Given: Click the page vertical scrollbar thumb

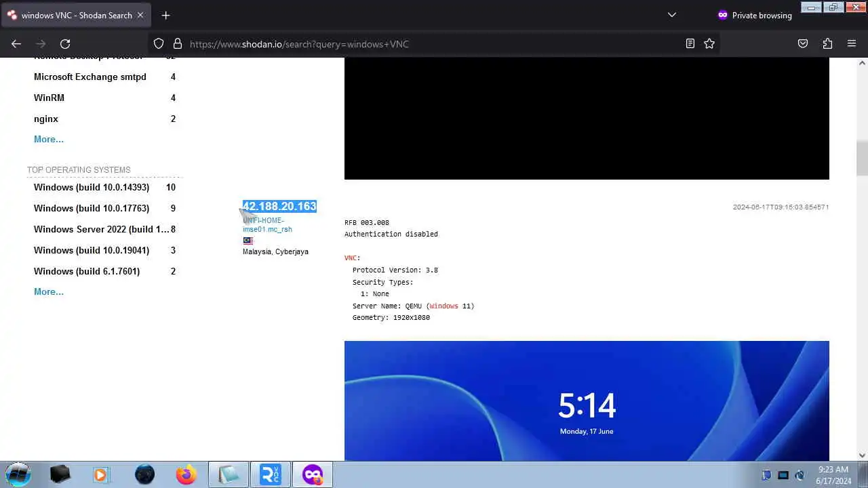Looking at the screenshot, I should [x=862, y=157].
